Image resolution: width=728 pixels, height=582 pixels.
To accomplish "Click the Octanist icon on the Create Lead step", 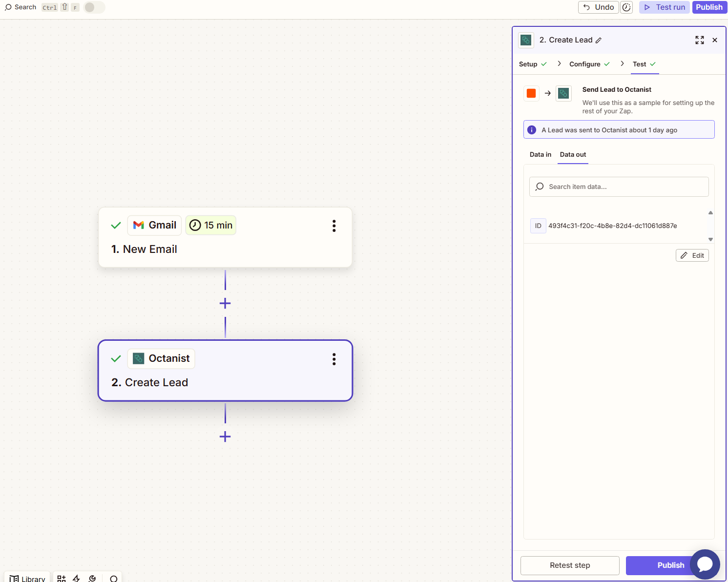I will (138, 358).
